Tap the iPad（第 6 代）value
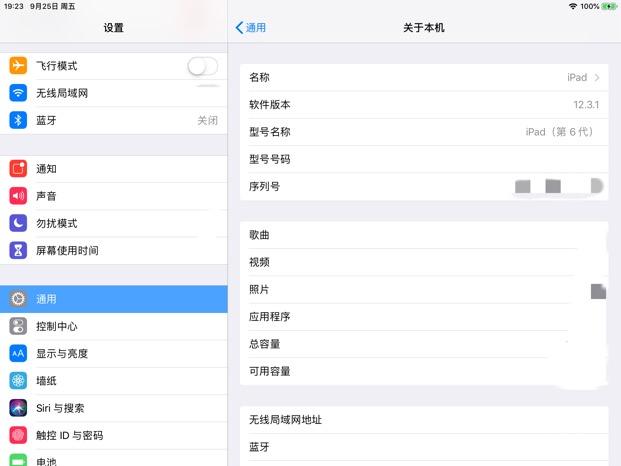Viewport: 621px width, 466px height. click(559, 132)
